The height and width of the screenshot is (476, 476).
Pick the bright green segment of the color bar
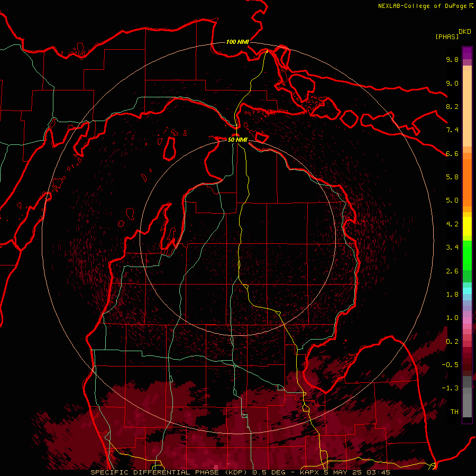(467, 255)
